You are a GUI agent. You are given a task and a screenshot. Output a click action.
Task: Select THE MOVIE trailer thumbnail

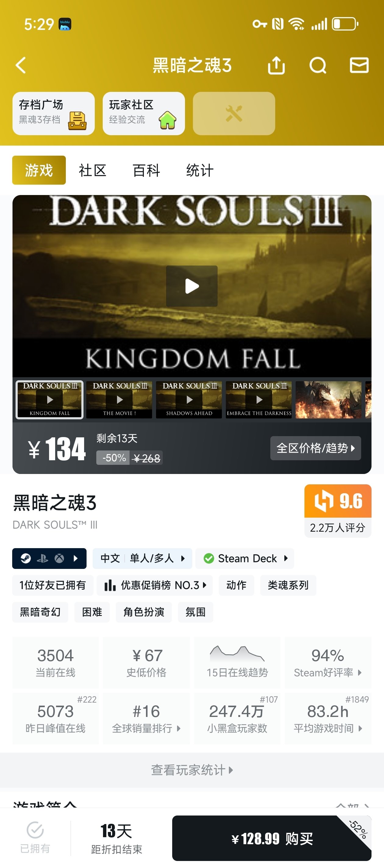click(119, 400)
